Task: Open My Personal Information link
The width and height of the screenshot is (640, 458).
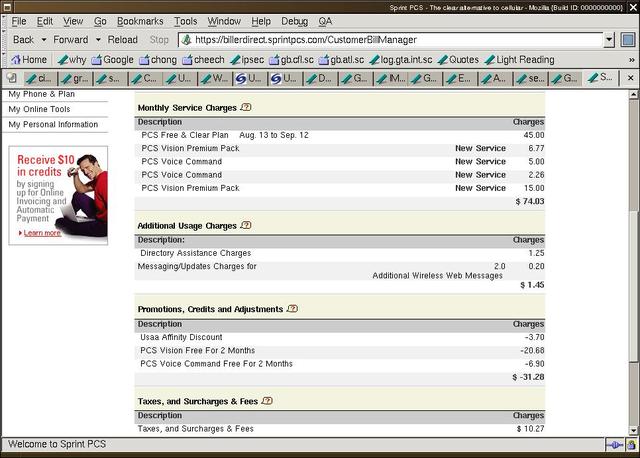Action: click(53, 124)
